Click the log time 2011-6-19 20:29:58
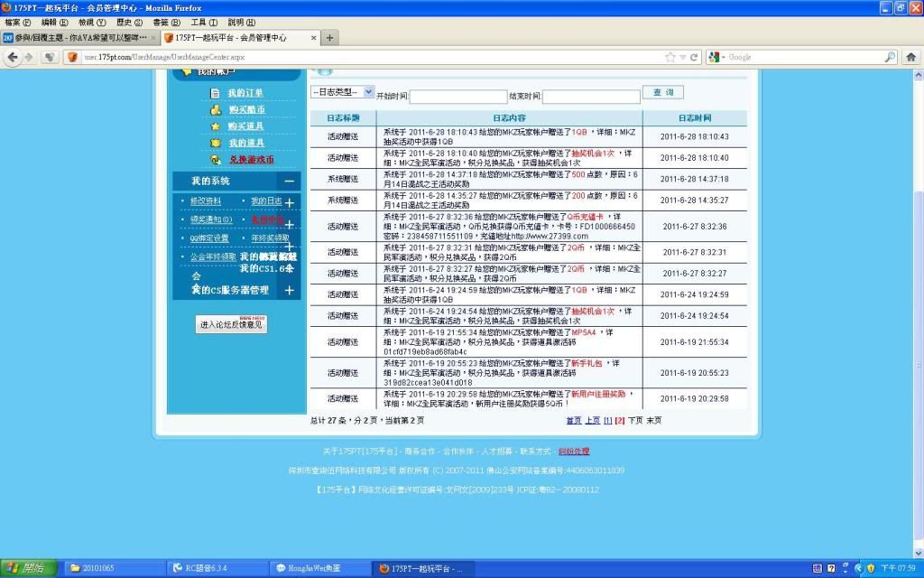The width and height of the screenshot is (924, 578). 694,398
